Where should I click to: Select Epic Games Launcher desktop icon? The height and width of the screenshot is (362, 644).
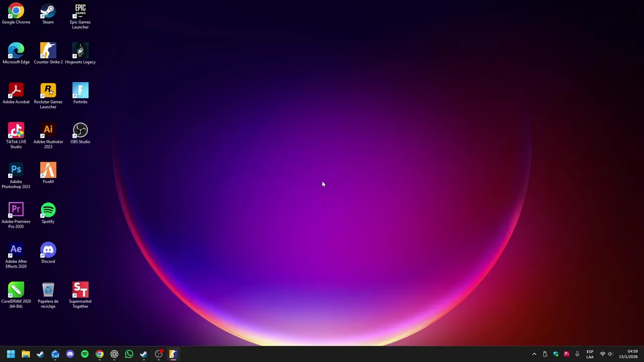(80, 16)
